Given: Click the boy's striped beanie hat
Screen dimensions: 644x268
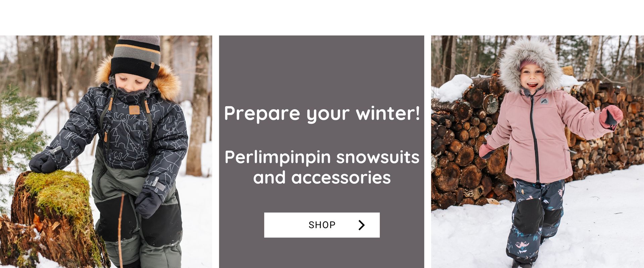Looking at the screenshot, I should [136, 57].
